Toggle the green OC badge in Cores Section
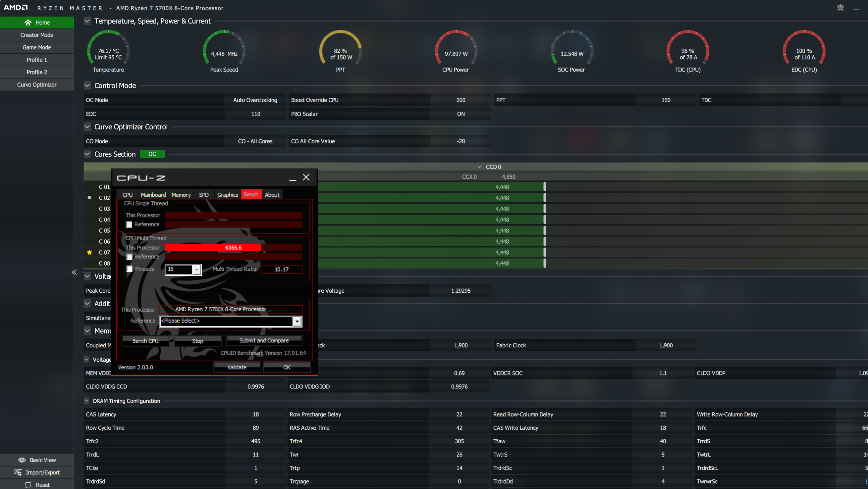Screen dimensions: 868x489 click(x=152, y=154)
